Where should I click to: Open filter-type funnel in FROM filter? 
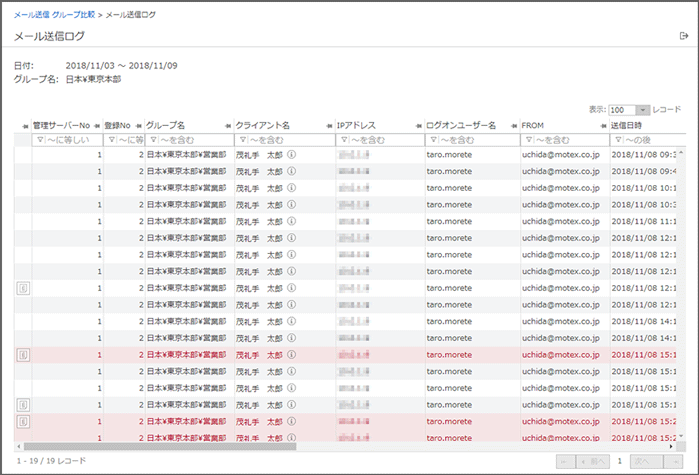coord(529,140)
